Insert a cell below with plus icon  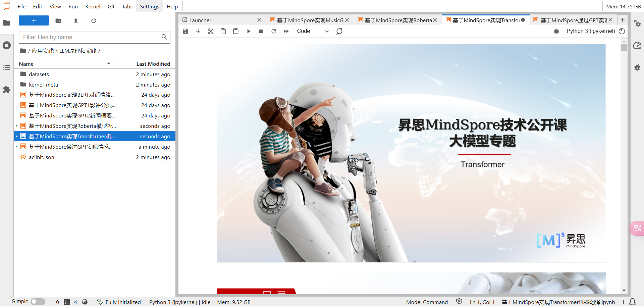pyautogui.click(x=198, y=31)
